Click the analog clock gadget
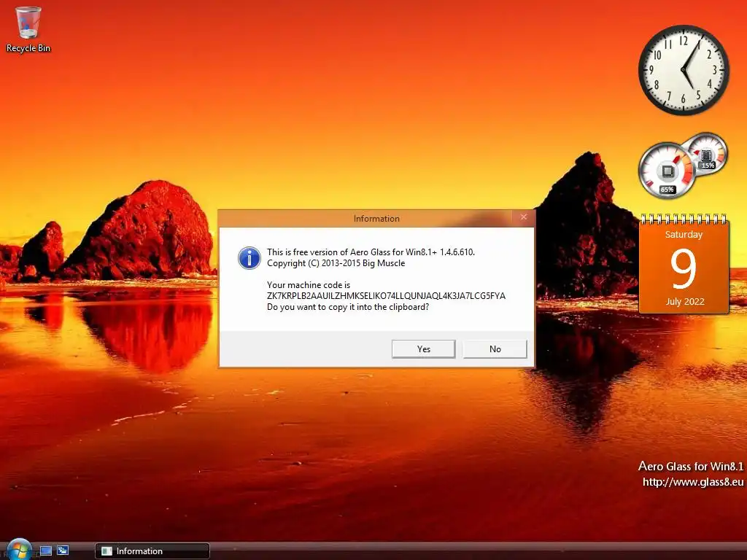The height and width of the screenshot is (560, 747). (x=684, y=70)
